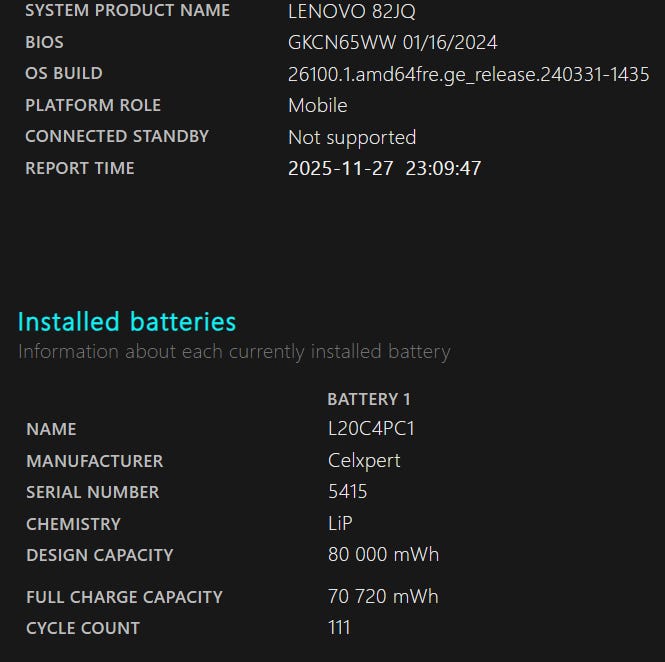Screen dimensions: 665x662
Task: Click the cycle count value 111
Action: pyautogui.click(x=339, y=628)
